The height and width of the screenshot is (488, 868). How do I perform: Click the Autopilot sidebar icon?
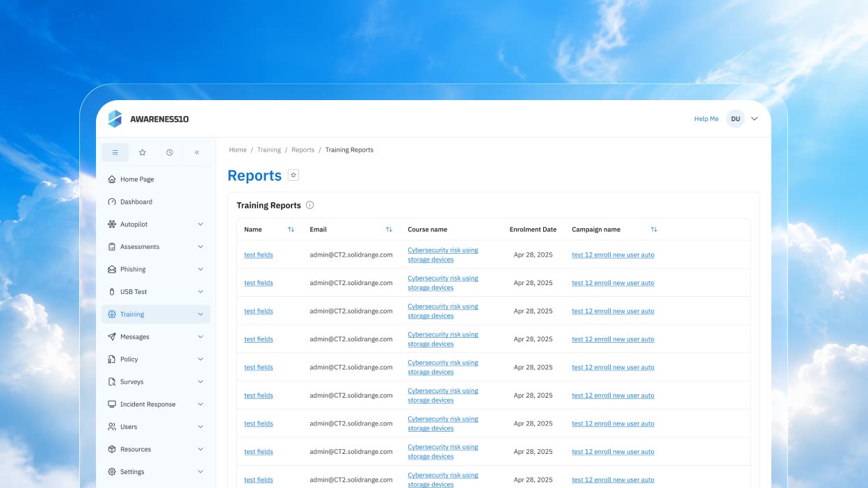(x=112, y=225)
